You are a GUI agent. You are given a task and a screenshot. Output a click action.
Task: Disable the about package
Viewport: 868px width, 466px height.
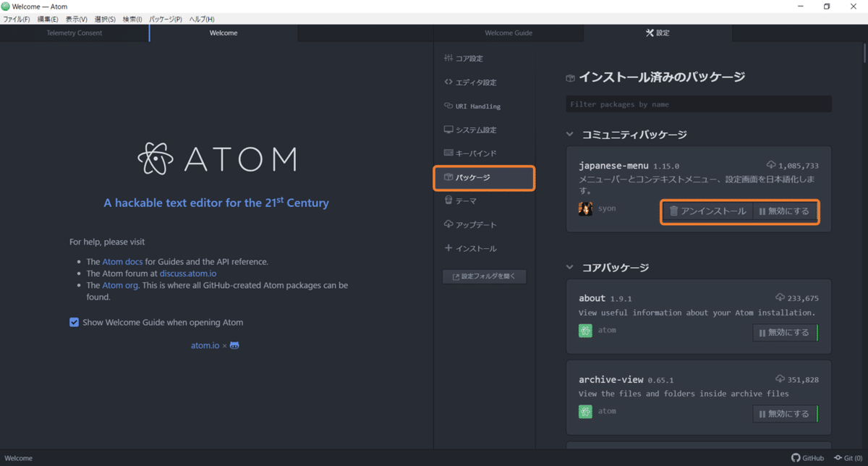785,333
